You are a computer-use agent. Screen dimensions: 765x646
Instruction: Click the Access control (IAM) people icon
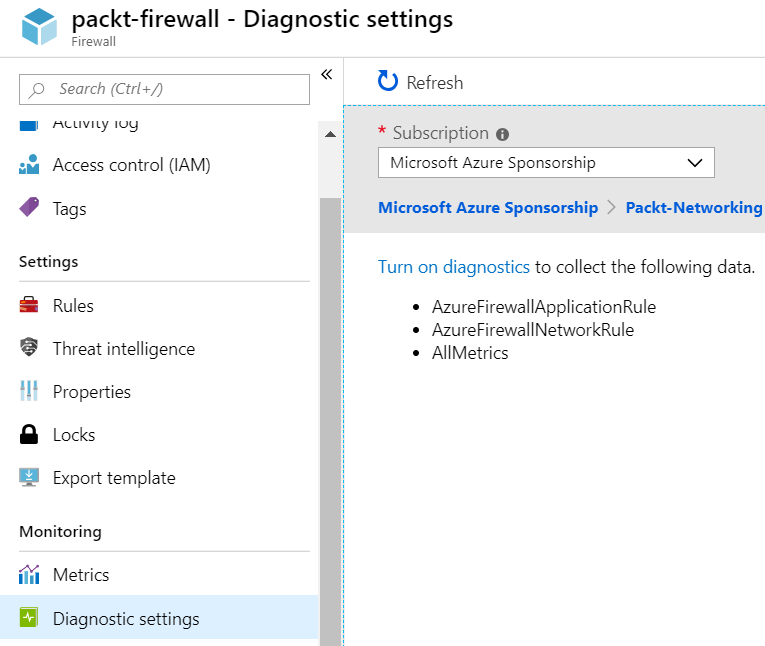[30, 165]
